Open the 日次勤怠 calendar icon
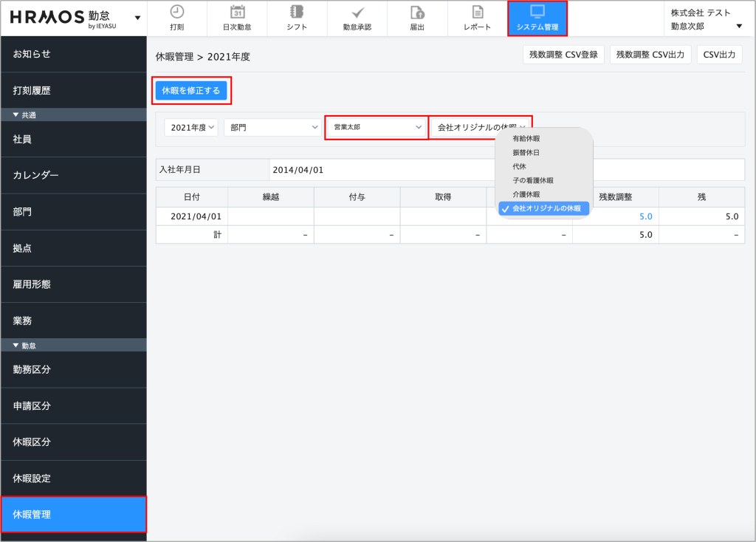756x542 pixels. pyautogui.click(x=237, y=12)
